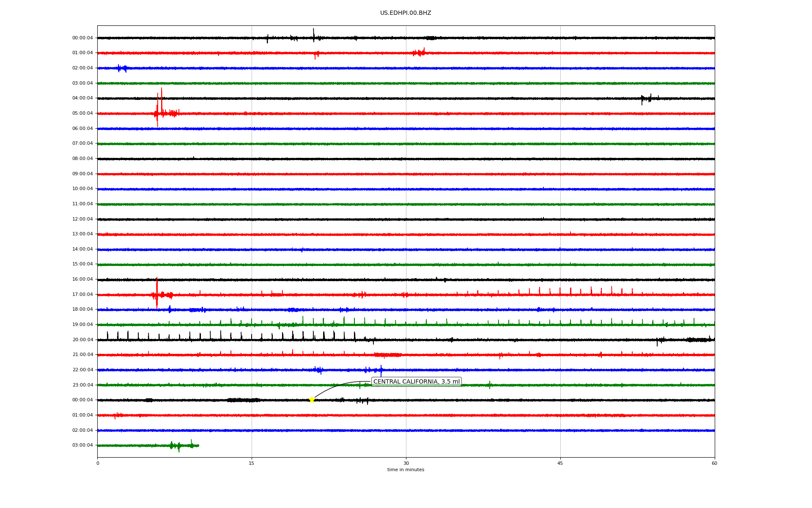Click the 20:00:04 trace time label
Screen dimensions: 812x508
pyautogui.click(x=82, y=340)
